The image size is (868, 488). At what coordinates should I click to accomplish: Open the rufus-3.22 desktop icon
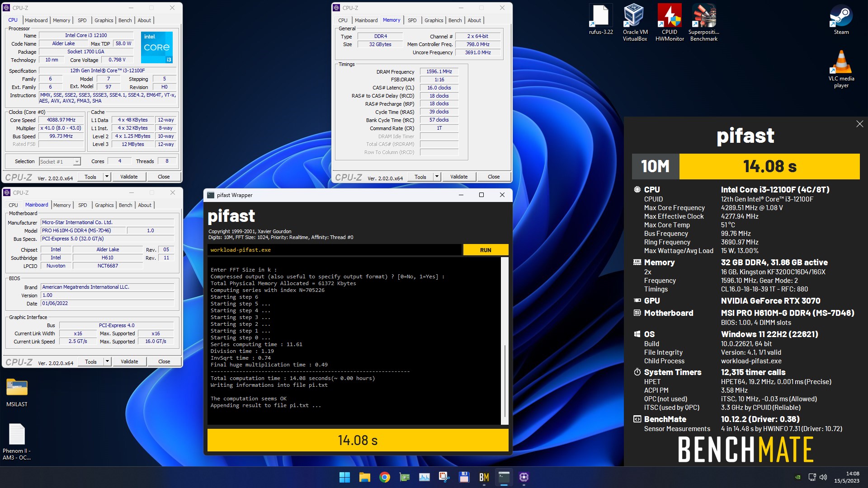point(601,19)
